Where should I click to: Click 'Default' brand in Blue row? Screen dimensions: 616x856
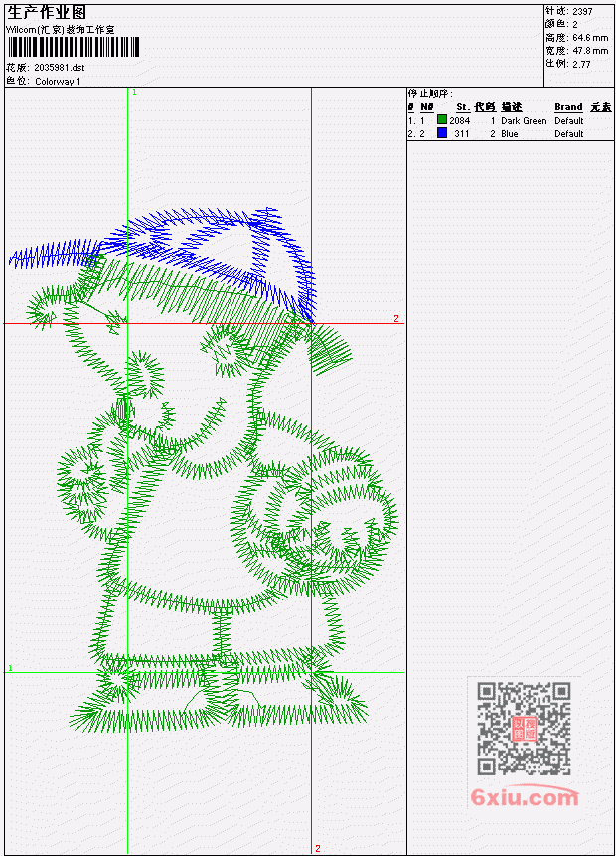(x=569, y=134)
